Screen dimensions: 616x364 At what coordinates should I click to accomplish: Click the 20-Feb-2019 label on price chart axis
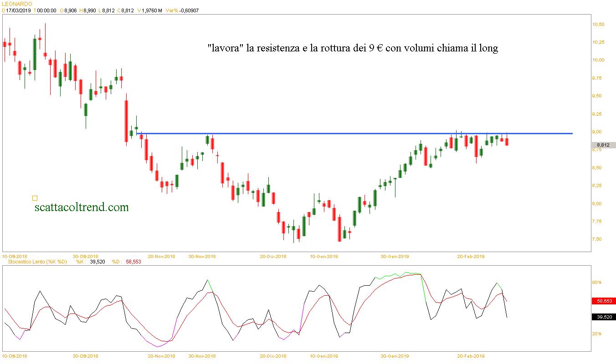pyautogui.click(x=471, y=256)
